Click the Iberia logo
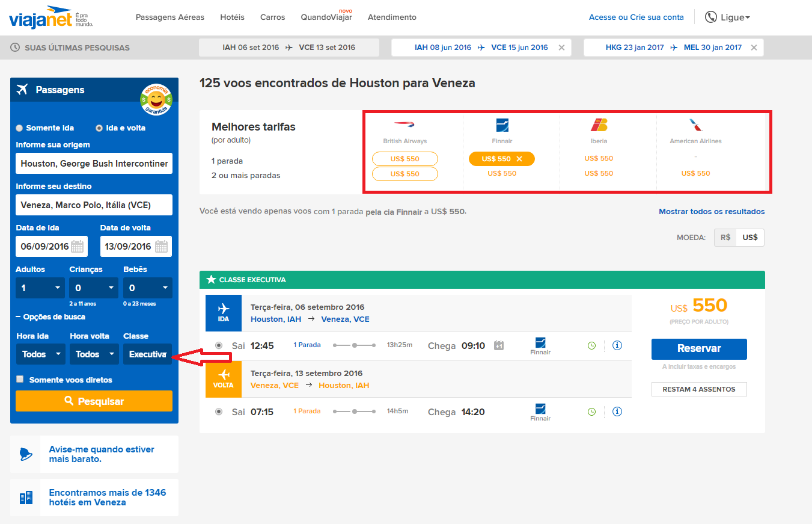812x524 pixels. point(599,125)
